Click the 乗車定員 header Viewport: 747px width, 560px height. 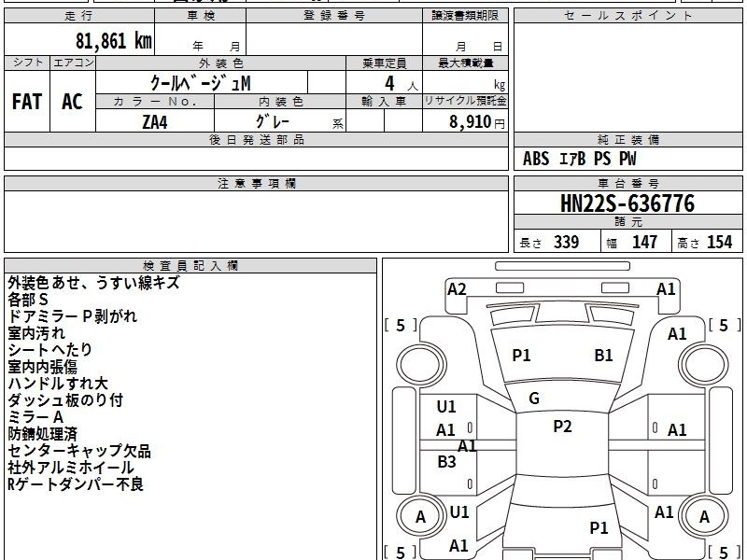[x=384, y=63]
